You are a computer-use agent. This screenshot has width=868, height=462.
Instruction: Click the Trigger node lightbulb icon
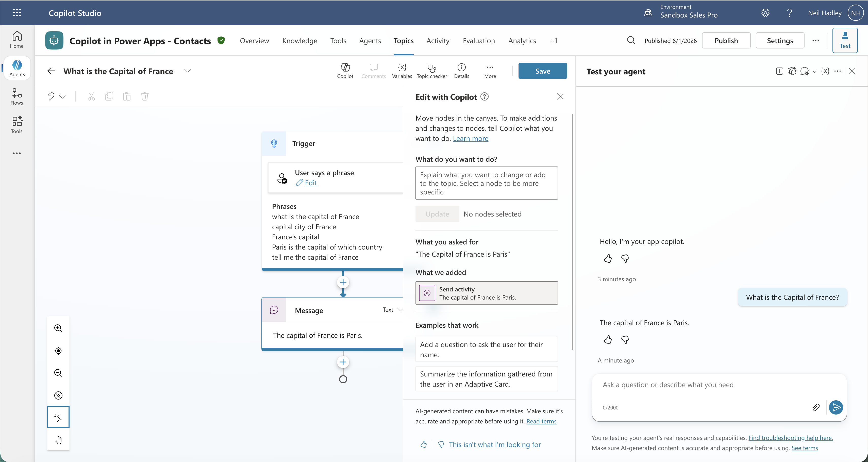pyautogui.click(x=274, y=144)
